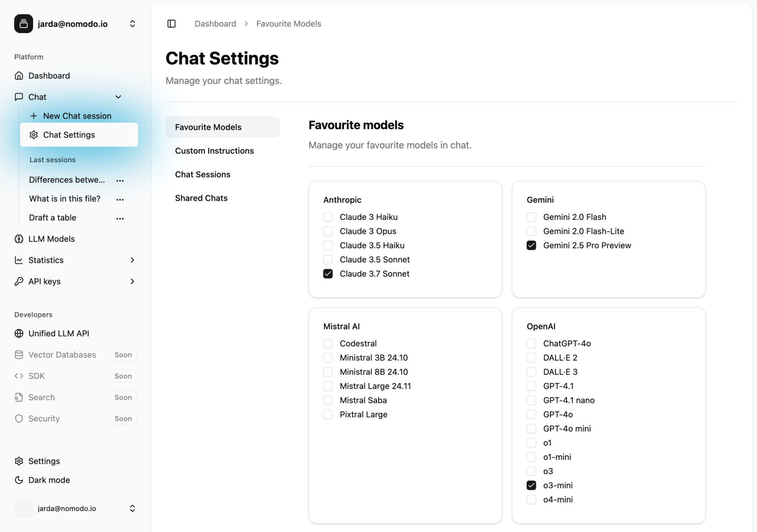Viewport: 757px width, 532px height.
Task: Check GPT-4o mini checkbox
Action: (x=532, y=429)
